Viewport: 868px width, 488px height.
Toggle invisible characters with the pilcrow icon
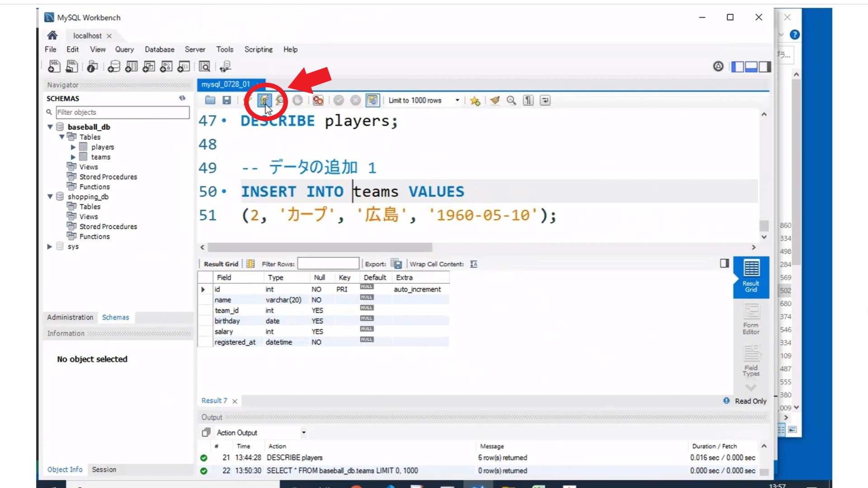pos(528,100)
